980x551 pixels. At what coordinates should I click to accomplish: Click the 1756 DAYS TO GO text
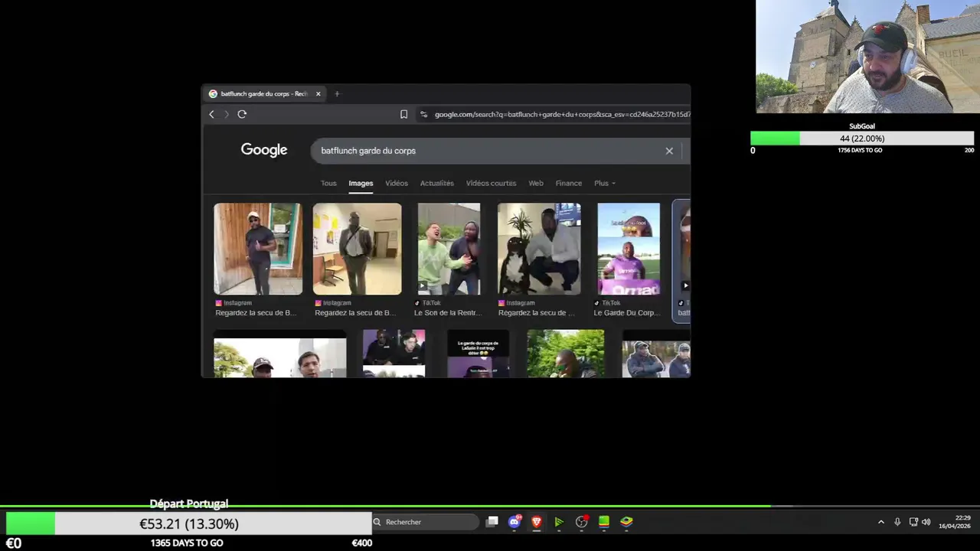tap(860, 150)
